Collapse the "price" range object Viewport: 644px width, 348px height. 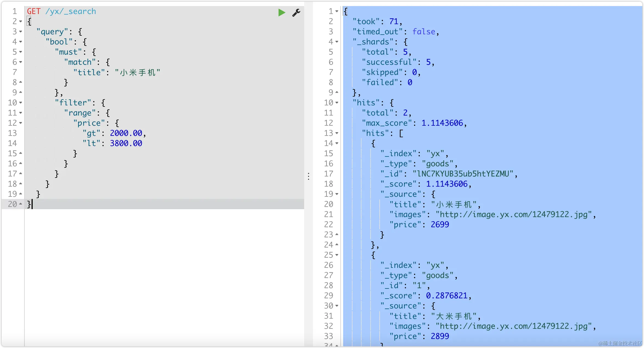(21, 123)
